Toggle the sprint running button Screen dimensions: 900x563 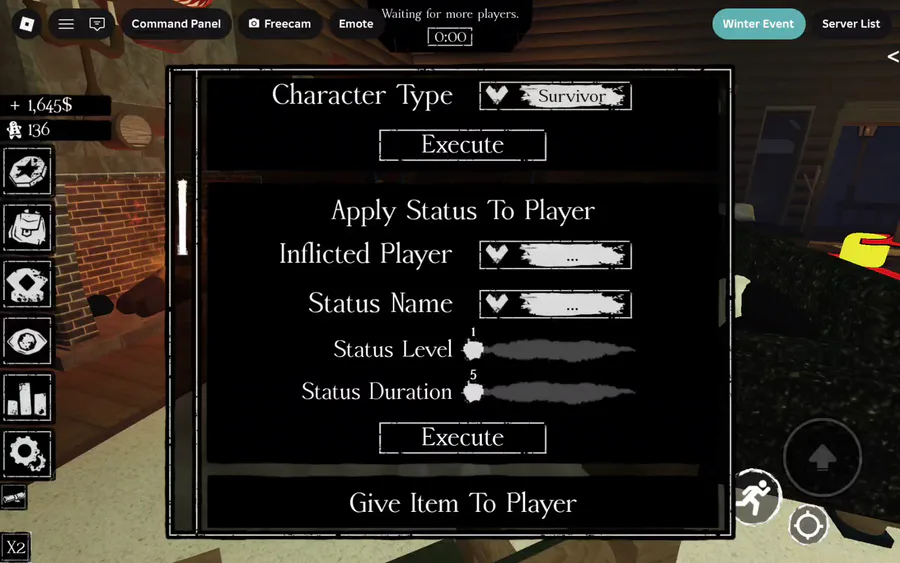(757, 497)
